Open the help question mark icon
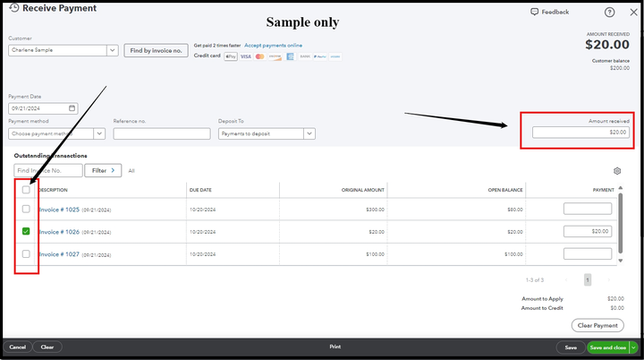The image size is (644, 360). point(609,13)
